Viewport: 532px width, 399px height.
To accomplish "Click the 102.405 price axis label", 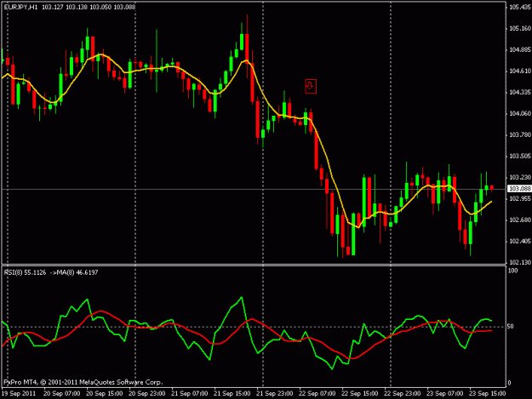I will coord(520,242).
